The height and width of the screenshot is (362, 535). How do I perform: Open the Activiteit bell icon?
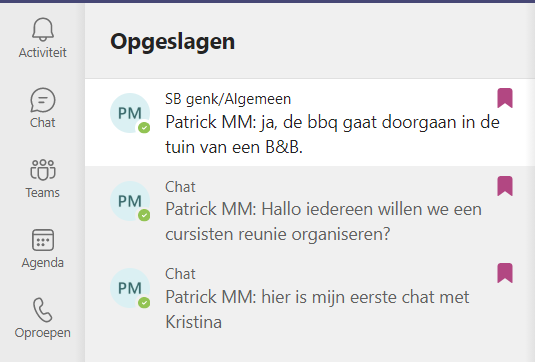click(x=43, y=29)
